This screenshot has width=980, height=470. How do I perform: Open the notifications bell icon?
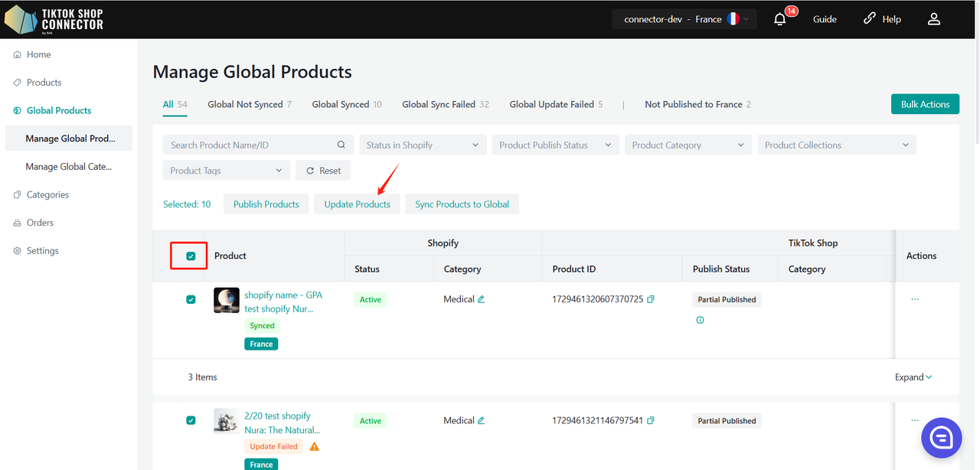(x=779, y=19)
